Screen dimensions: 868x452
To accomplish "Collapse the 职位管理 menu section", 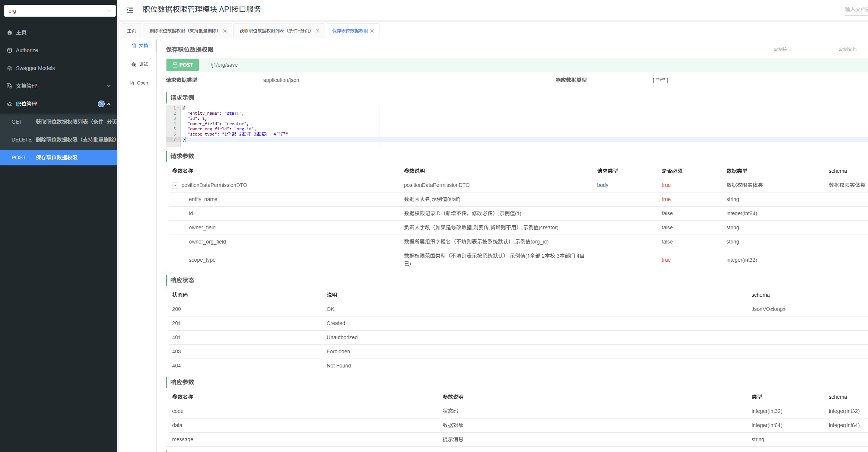I will point(109,104).
